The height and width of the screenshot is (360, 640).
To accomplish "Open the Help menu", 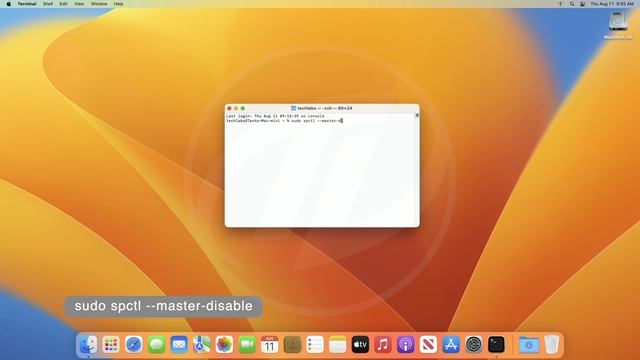I will pyautogui.click(x=118, y=4).
